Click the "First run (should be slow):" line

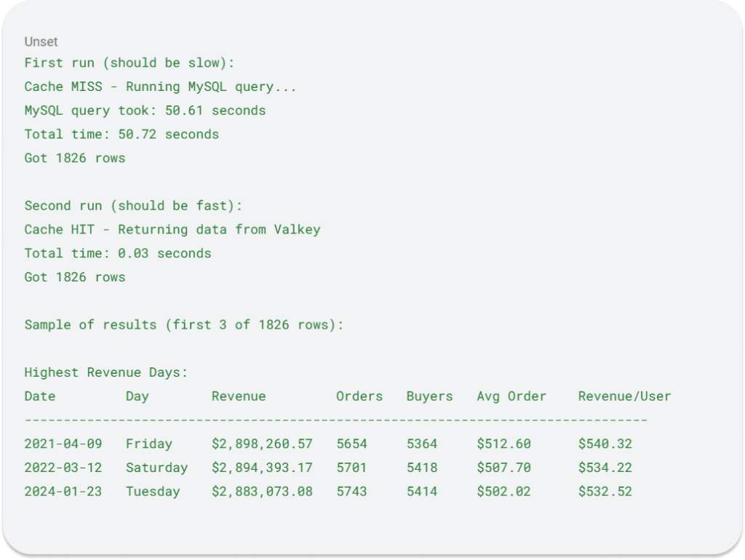pyautogui.click(x=130, y=63)
